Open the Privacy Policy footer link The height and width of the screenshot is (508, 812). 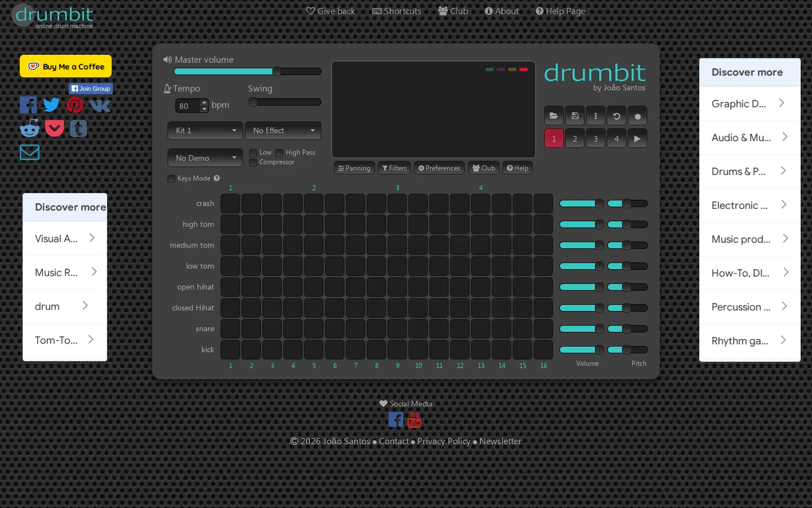point(444,441)
